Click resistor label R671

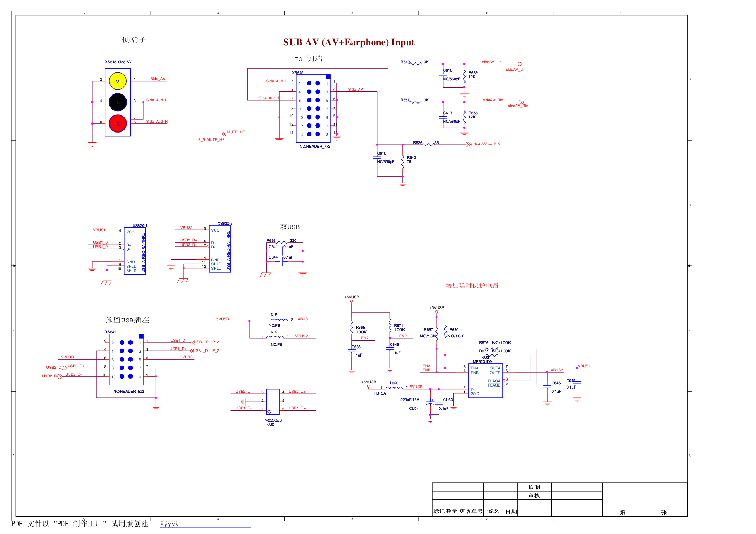399,325
